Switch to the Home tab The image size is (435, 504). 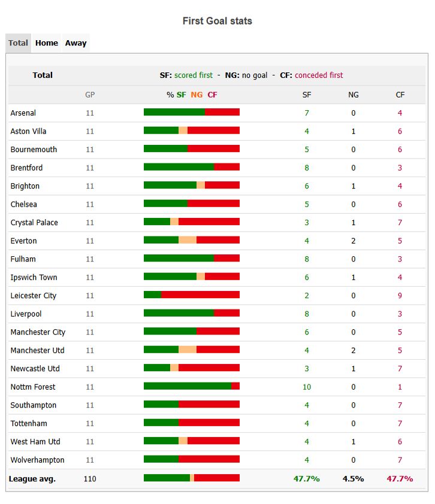click(x=46, y=42)
